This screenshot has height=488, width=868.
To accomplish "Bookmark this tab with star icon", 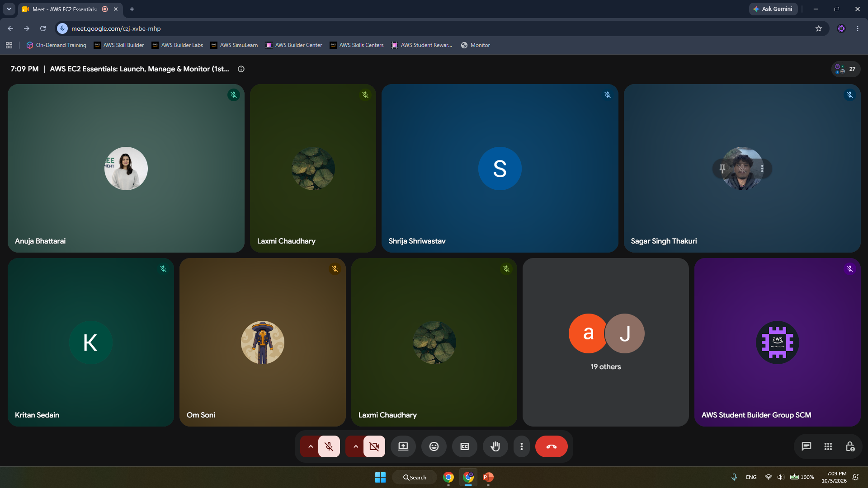I will [x=819, y=28].
